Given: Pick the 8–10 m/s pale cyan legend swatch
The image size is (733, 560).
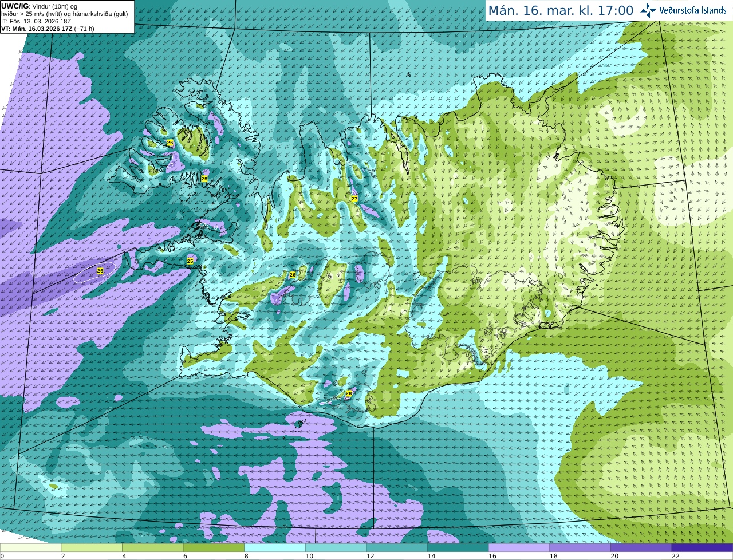Looking at the screenshot, I should [x=275, y=547].
